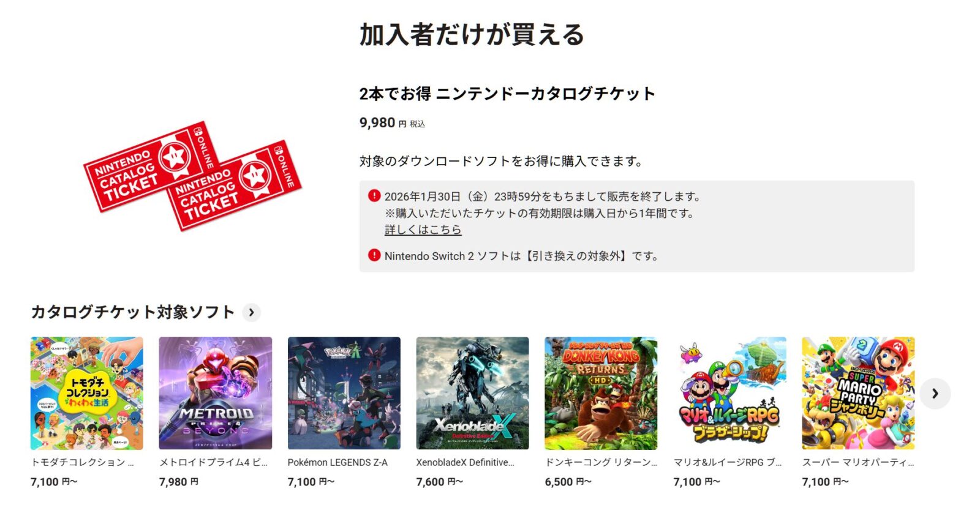This screenshot has width=980, height=521.
Task: Click the red alert icon beside sales end notice
Action: 374,196
